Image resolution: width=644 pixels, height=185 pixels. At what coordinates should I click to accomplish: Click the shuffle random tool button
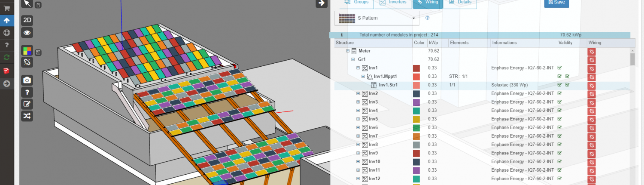pos(27,116)
